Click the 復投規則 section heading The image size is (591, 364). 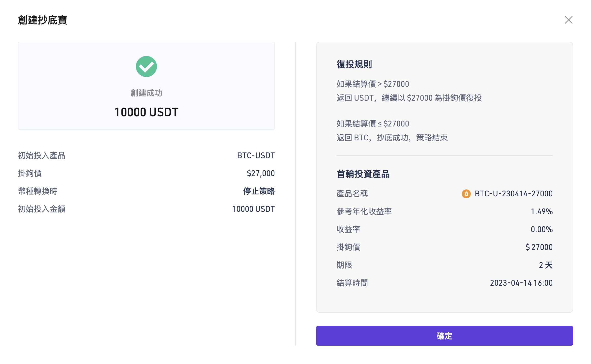pyautogui.click(x=354, y=64)
